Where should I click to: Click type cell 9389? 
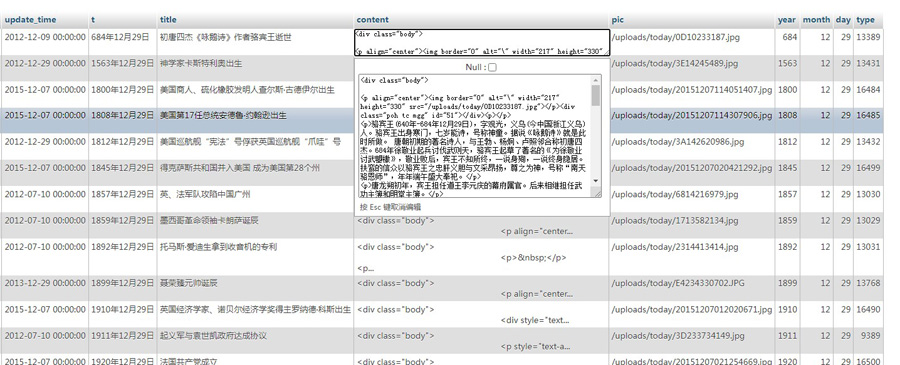870,336
